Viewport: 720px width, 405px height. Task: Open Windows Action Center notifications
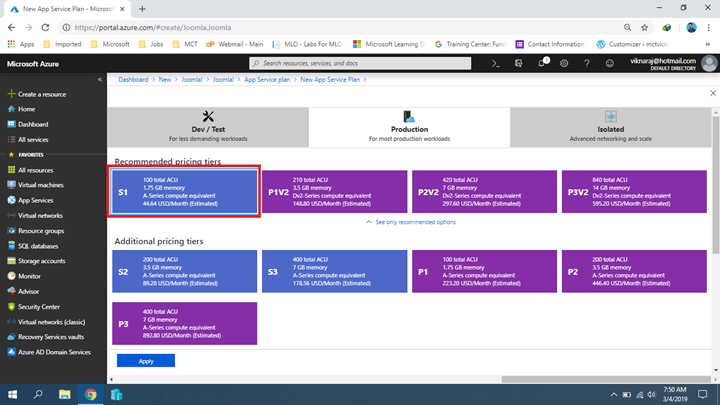click(x=702, y=394)
